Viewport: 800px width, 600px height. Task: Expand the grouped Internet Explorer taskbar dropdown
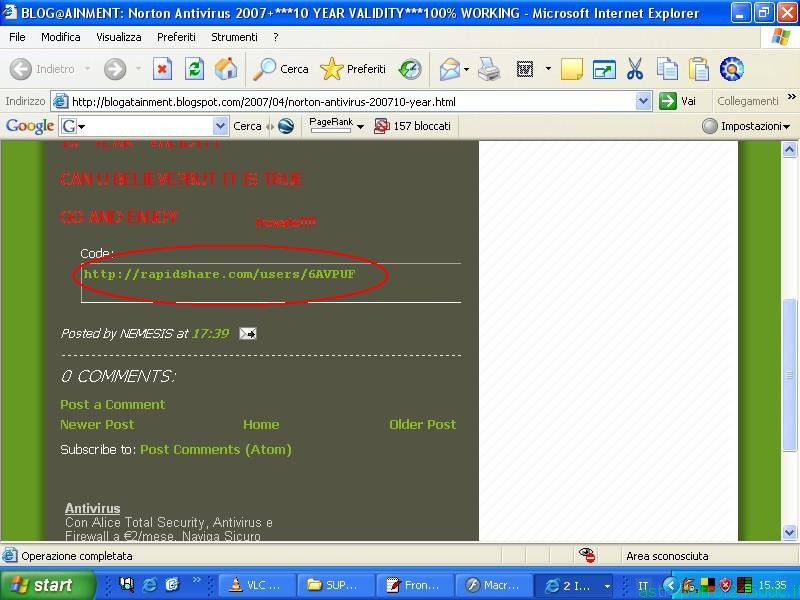(607, 586)
